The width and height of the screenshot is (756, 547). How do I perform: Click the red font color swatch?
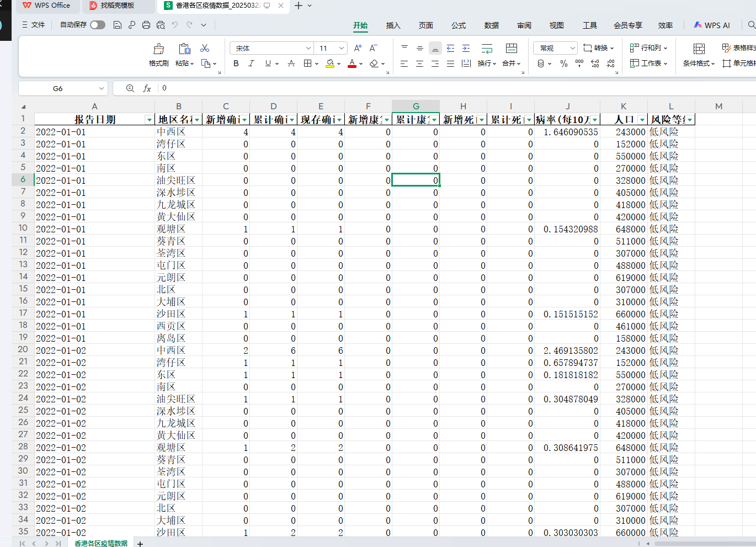352,63
